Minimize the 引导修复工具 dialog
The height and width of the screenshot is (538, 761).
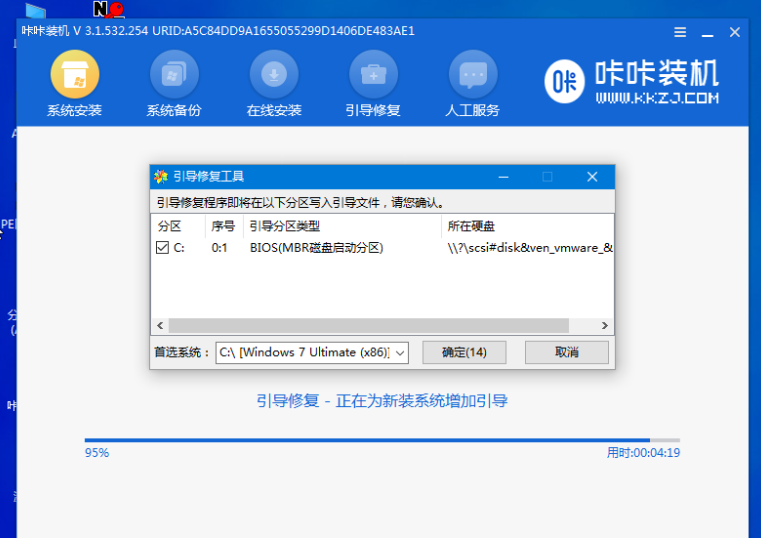tap(503, 177)
